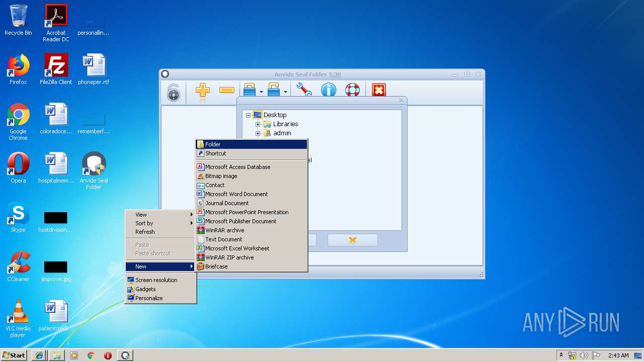
Task: Click the orange X cancel button in dialog
Action: (353, 240)
